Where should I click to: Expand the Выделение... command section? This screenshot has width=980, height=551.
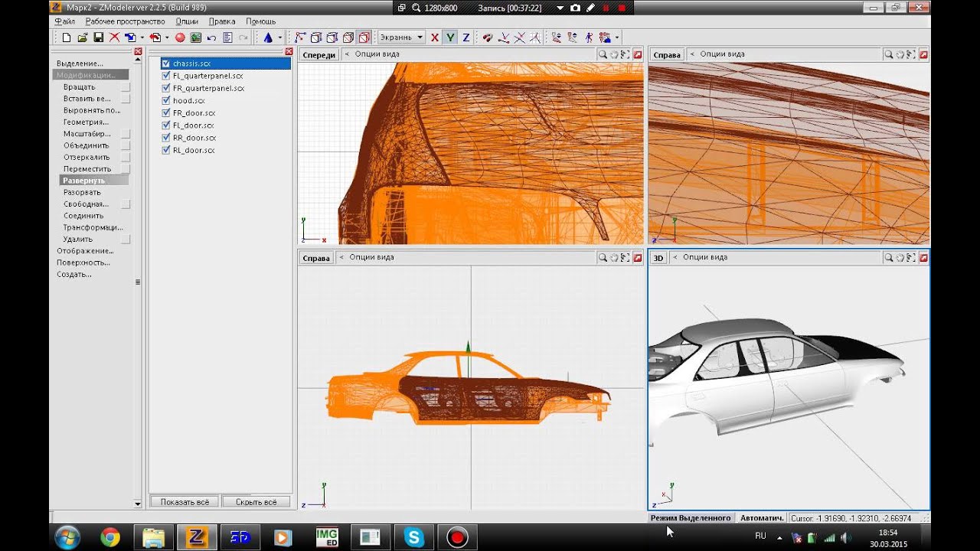pyautogui.click(x=80, y=64)
